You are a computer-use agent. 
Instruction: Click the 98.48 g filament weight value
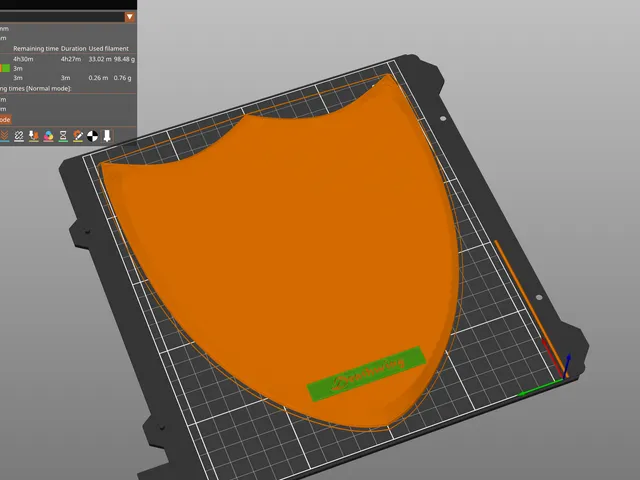coord(124,59)
